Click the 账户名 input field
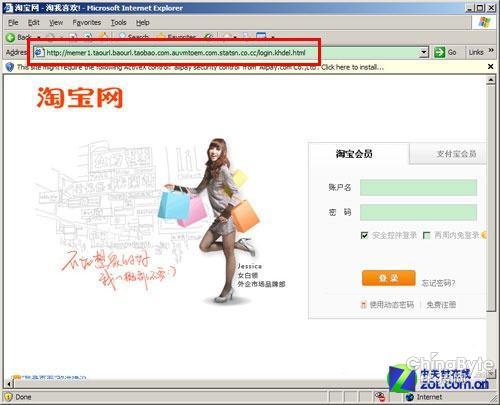 418,187
